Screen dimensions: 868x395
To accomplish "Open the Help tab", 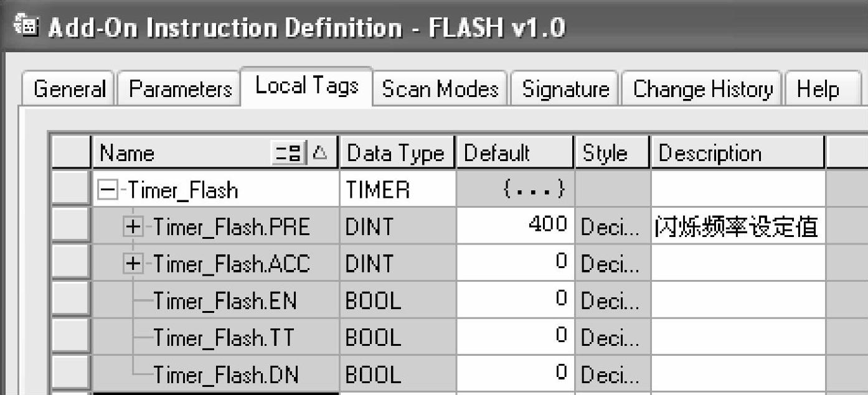I will pyautogui.click(x=818, y=89).
